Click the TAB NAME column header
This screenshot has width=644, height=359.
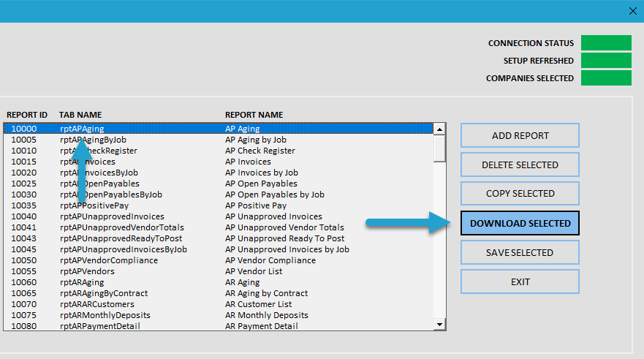[x=80, y=115]
